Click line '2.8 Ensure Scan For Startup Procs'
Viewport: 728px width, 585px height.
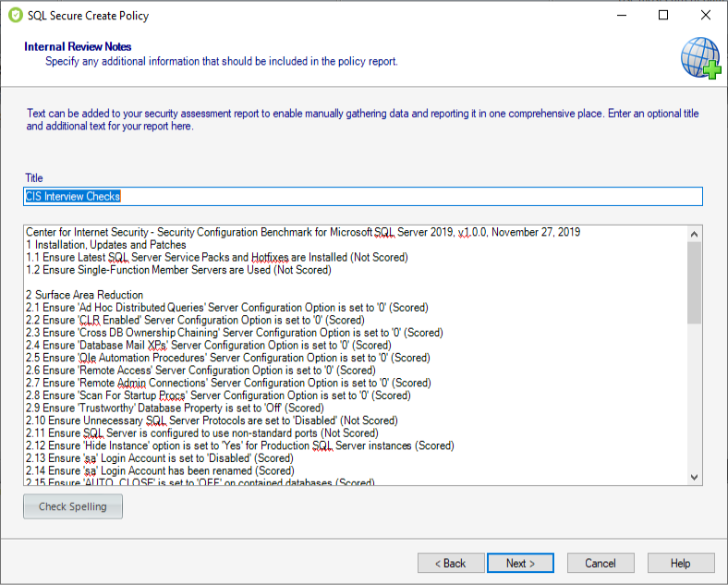218,396
